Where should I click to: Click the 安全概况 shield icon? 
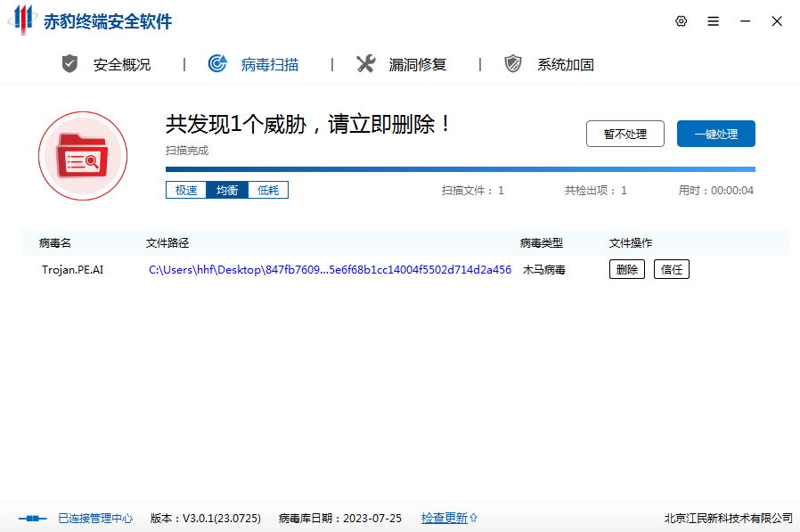(69, 64)
